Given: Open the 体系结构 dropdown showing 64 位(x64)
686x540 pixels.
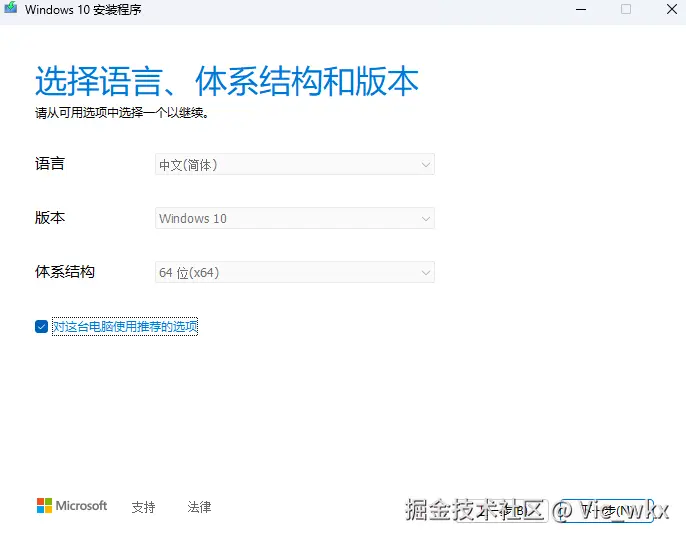Looking at the screenshot, I should [294, 272].
